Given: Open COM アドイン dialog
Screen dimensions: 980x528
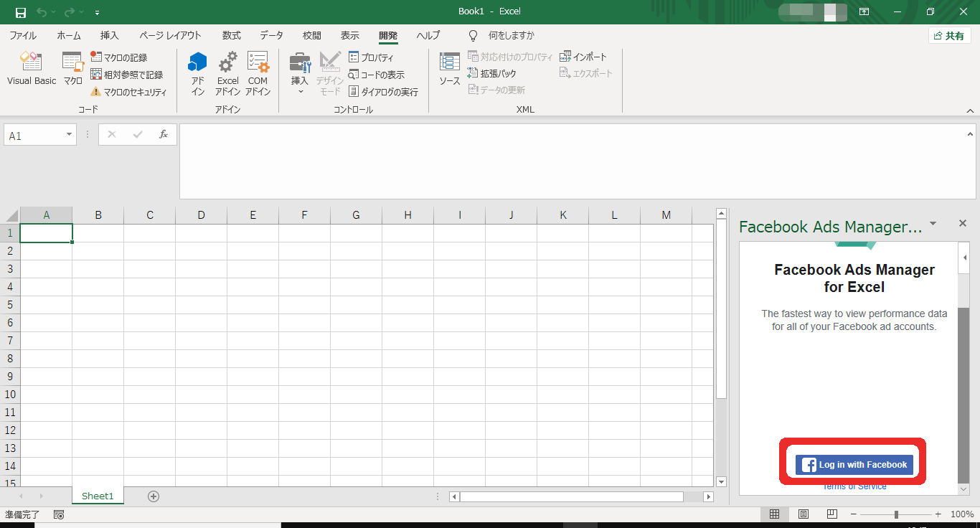Looking at the screenshot, I should pos(258,73).
